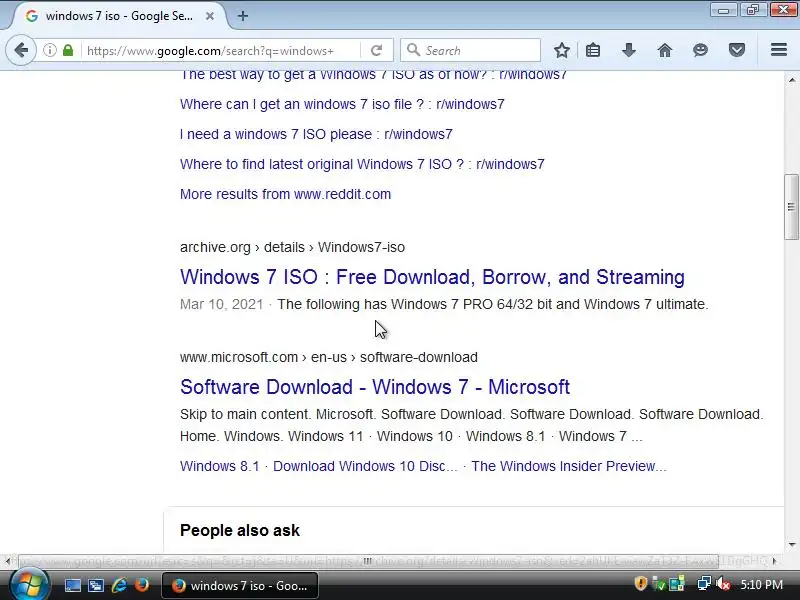Open 'The Windows Insider Preview...' sitelink
800x600 pixels.
tap(568, 466)
